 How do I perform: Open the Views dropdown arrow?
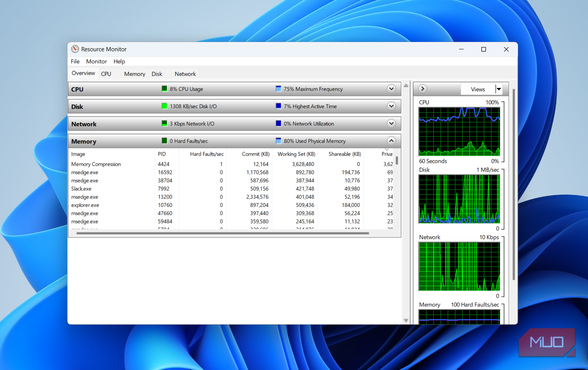click(x=499, y=89)
